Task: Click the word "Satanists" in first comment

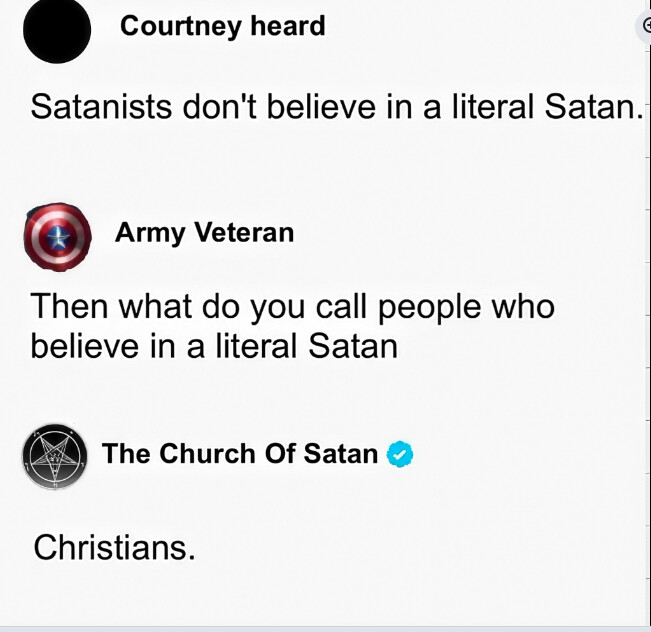Action: click(100, 106)
